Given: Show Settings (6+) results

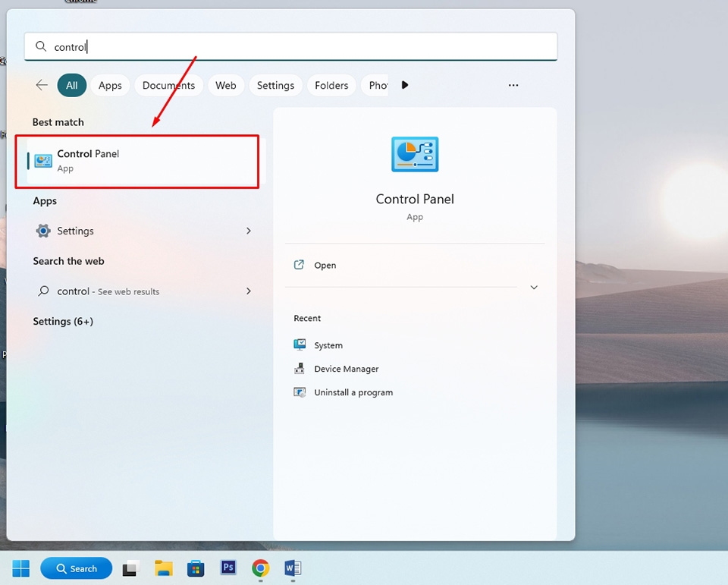Looking at the screenshot, I should click(62, 321).
